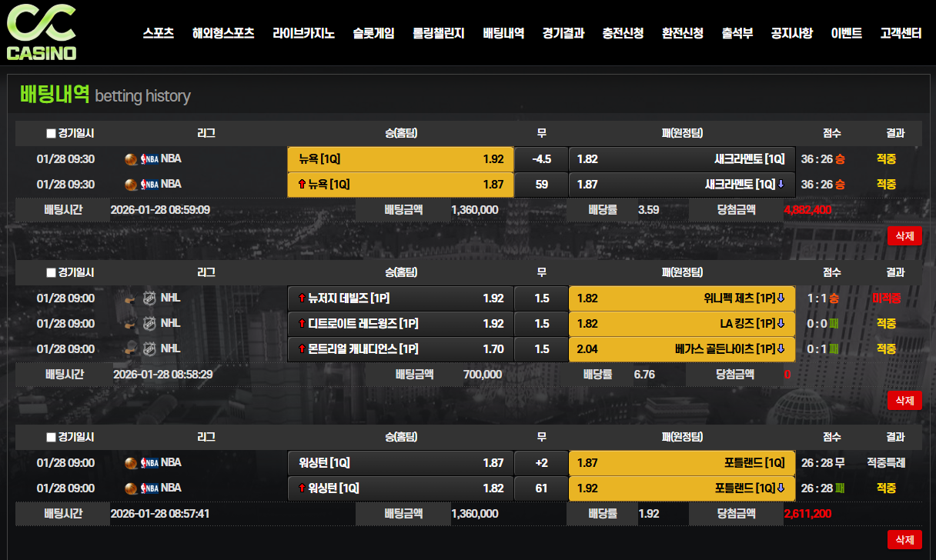Check the 경기일시 checkbox of first bet
The height and width of the screenshot is (560, 936).
tap(51, 133)
